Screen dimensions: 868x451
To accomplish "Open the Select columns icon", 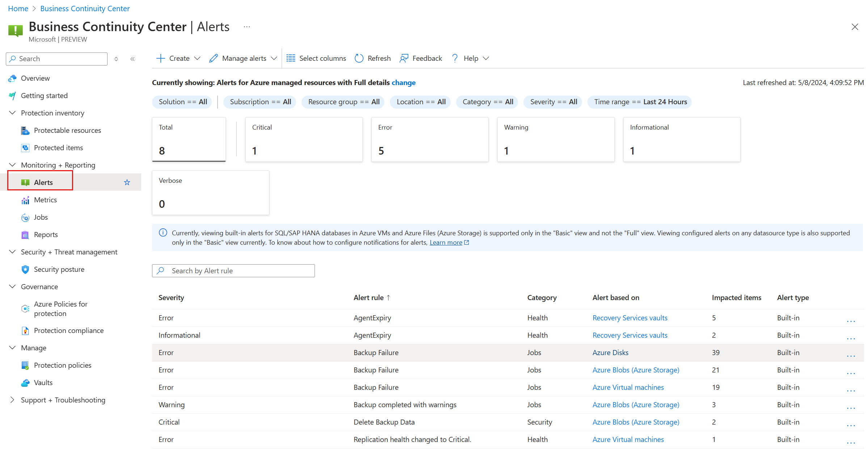I will tap(291, 58).
